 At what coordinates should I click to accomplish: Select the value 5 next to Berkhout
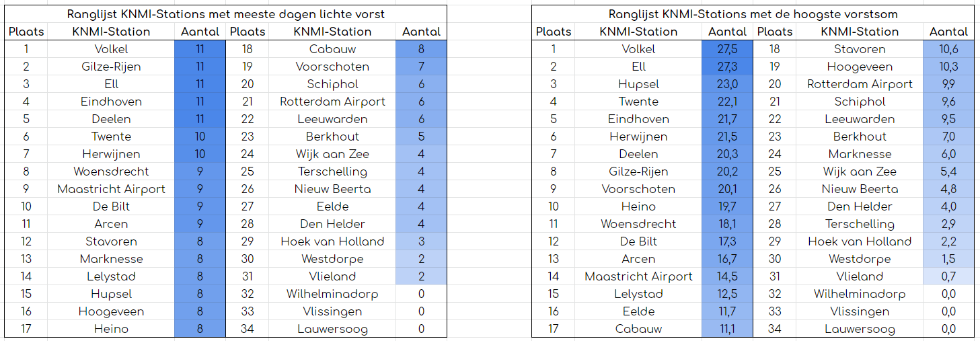coord(421,137)
